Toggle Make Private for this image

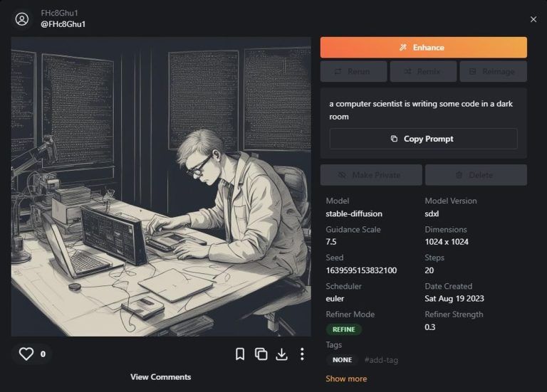[x=370, y=175]
